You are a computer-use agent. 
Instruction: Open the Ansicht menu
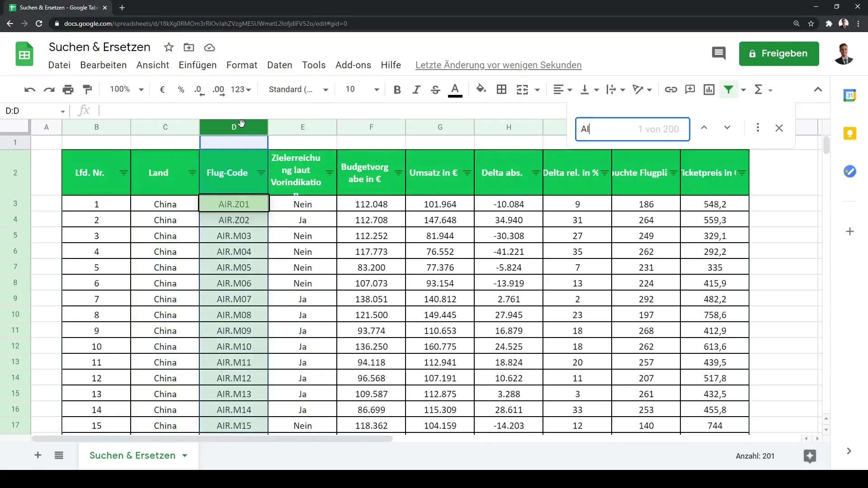(x=153, y=65)
